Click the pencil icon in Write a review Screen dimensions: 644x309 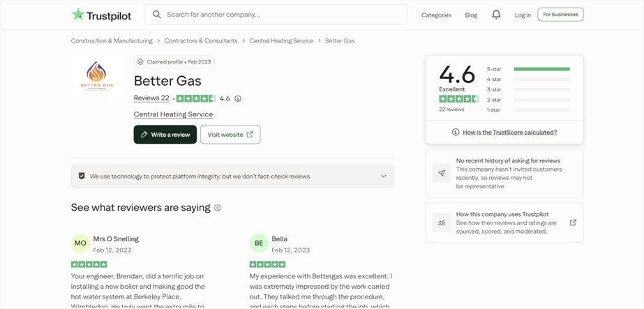[x=144, y=135]
